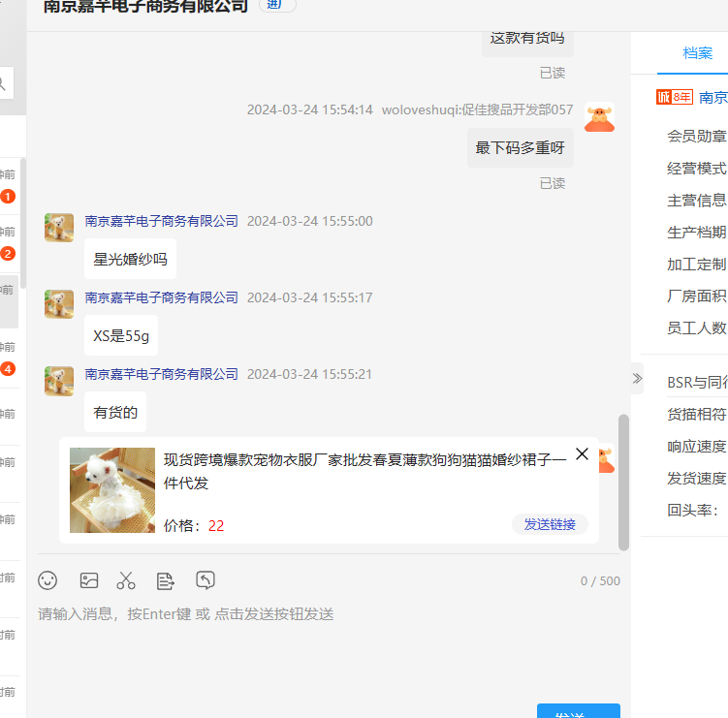728x718 pixels.
Task: Collapse the right panel with double chevron
Action: pyautogui.click(x=637, y=378)
